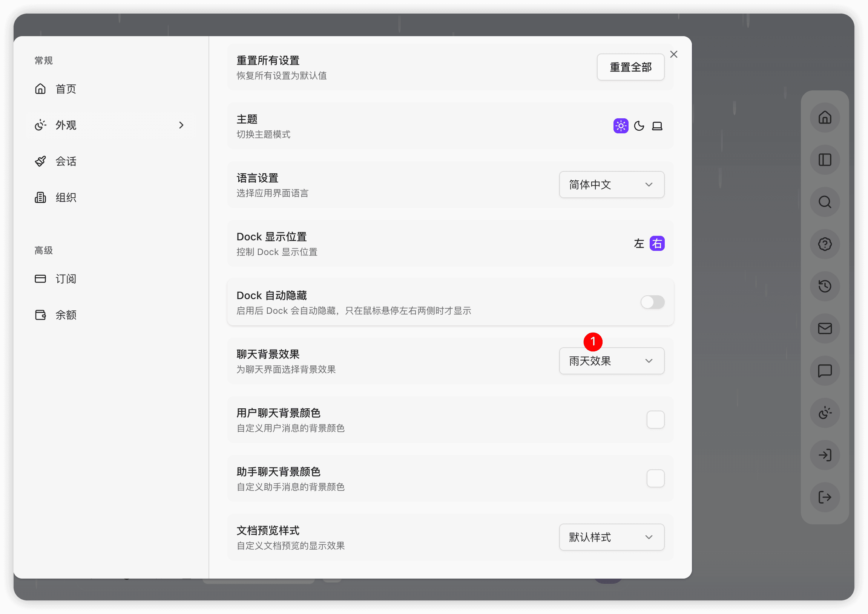The image size is (868, 614).
Task: Log out using the bottom dock icon
Action: [825, 497]
